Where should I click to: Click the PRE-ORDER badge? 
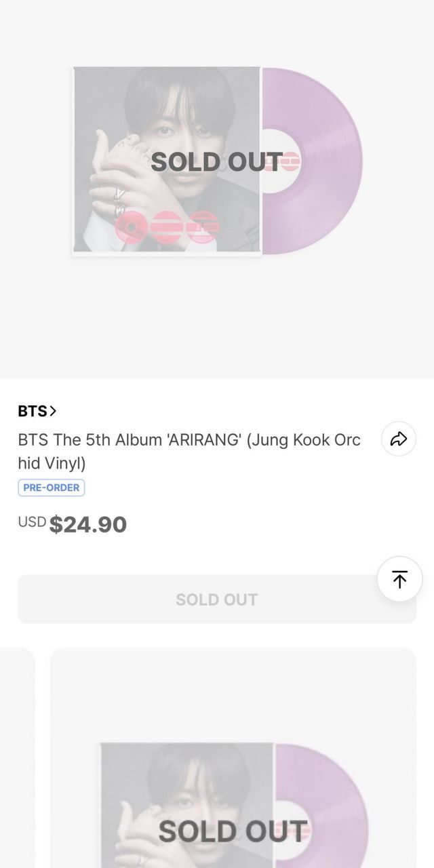click(52, 488)
